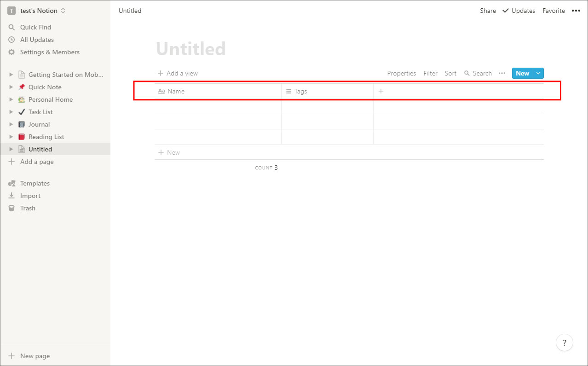Click the Settings & Members gear icon

(12, 52)
